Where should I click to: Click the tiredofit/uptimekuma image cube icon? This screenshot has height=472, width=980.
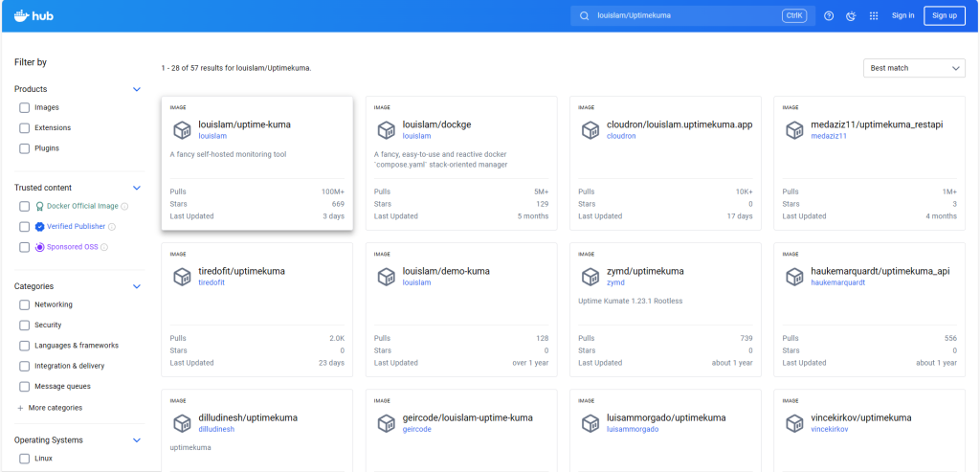(182, 276)
